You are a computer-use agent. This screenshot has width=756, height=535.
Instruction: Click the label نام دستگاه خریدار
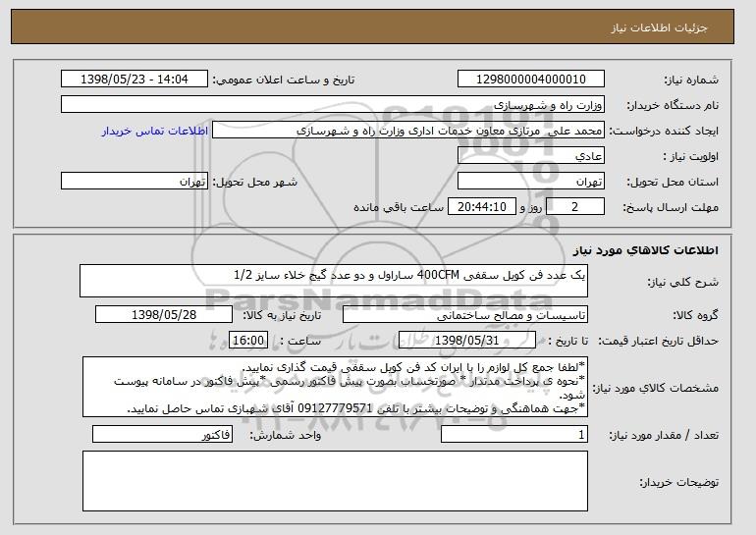point(673,106)
